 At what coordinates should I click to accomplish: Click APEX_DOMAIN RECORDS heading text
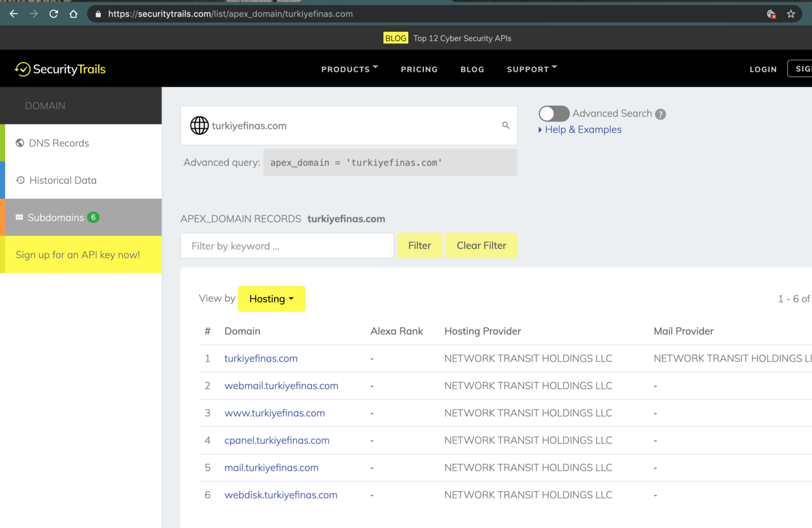(x=241, y=219)
